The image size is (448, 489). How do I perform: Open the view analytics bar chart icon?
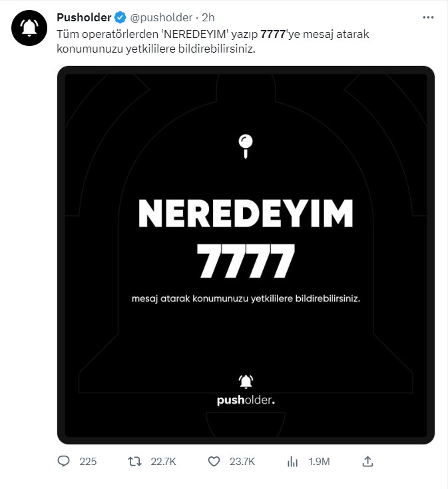292,461
